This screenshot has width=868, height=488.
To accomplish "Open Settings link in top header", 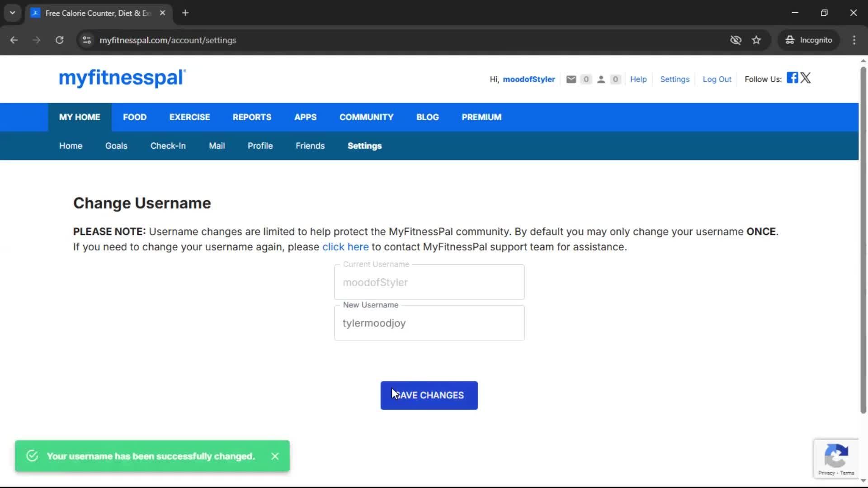I will 675,80.
